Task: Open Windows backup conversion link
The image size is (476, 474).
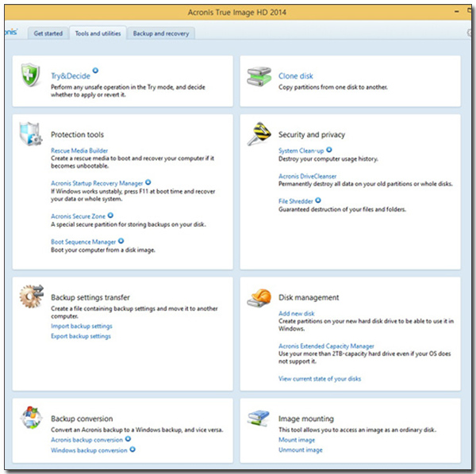Action: click(89, 450)
